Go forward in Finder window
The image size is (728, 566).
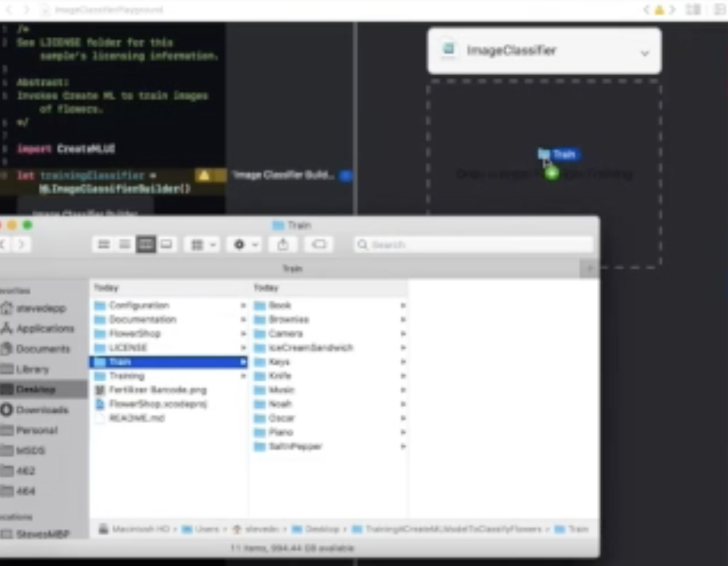click(x=22, y=245)
